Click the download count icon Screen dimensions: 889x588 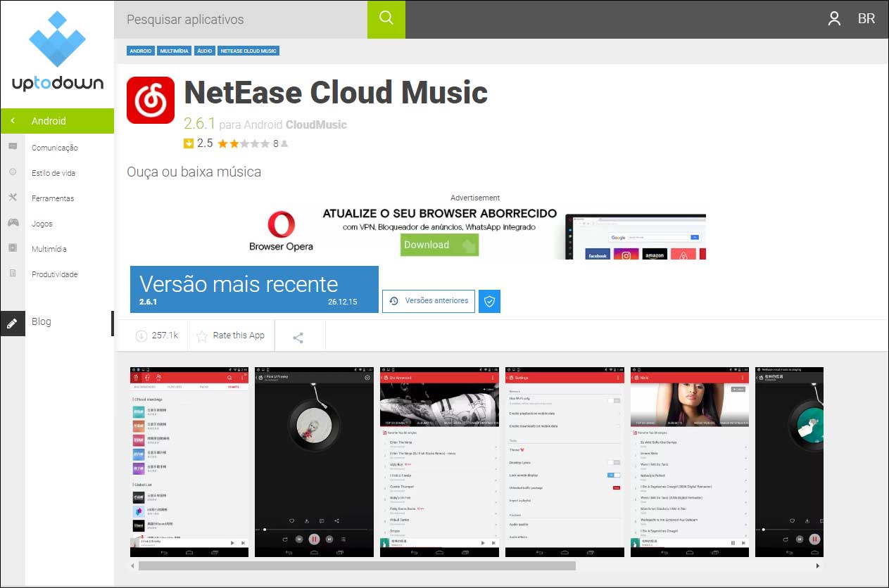141,335
